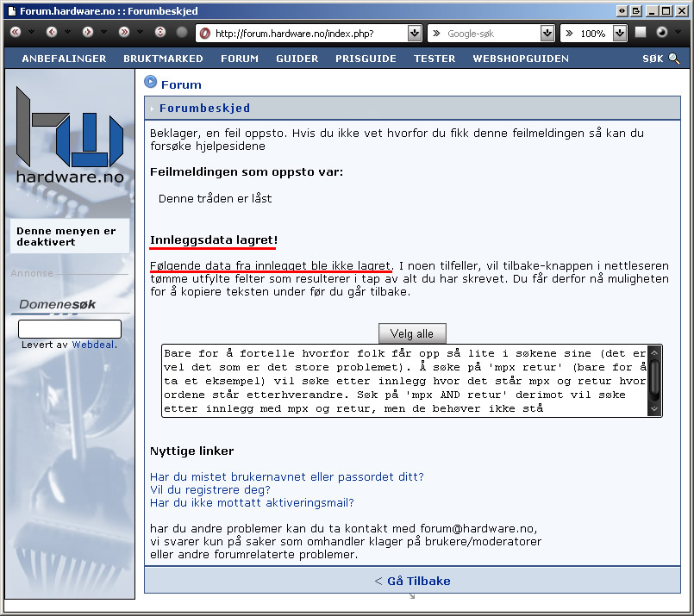The height and width of the screenshot is (616, 694).
Task: Click the SØK link in navigation bar
Action: (653, 59)
